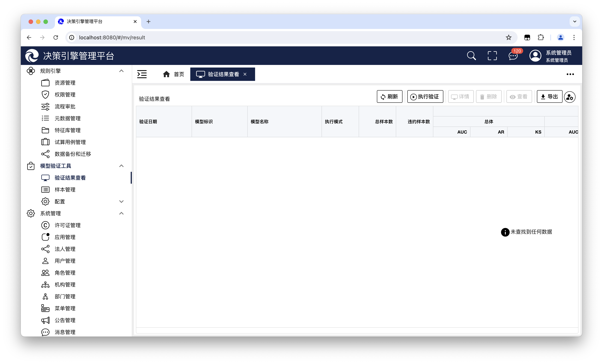The height and width of the screenshot is (364, 603).
Task: Open 许可证管理 menu item
Action: click(68, 225)
